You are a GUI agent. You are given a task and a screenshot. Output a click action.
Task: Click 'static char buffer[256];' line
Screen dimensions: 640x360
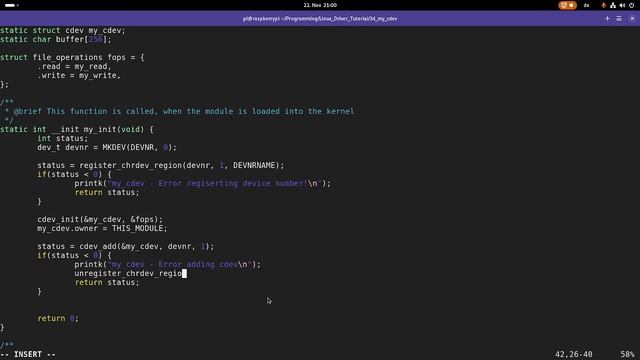pyautogui.click(x=56, y=40)
